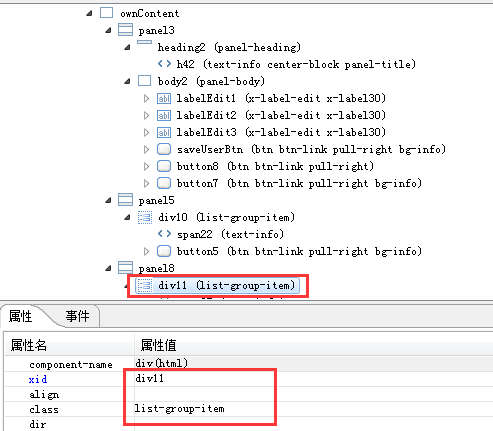Select the saveUserBtn tree row
493x431 pixels.
click(311, 149)
